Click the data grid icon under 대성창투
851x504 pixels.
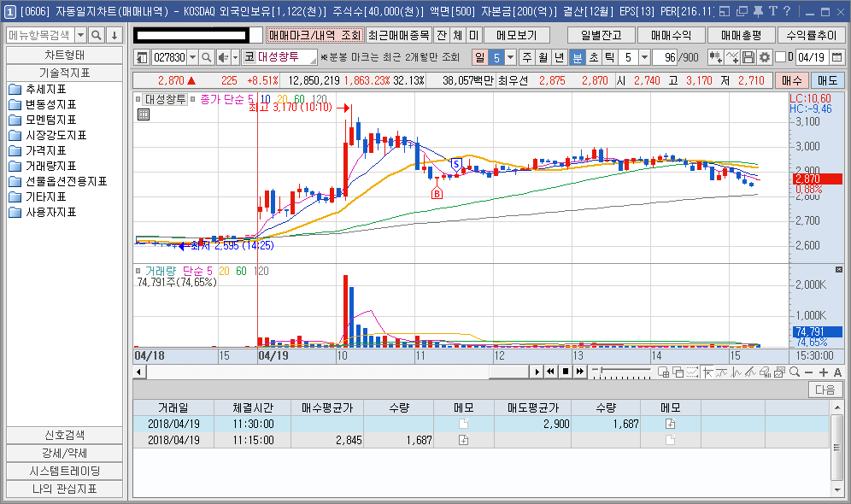point(144,114)
